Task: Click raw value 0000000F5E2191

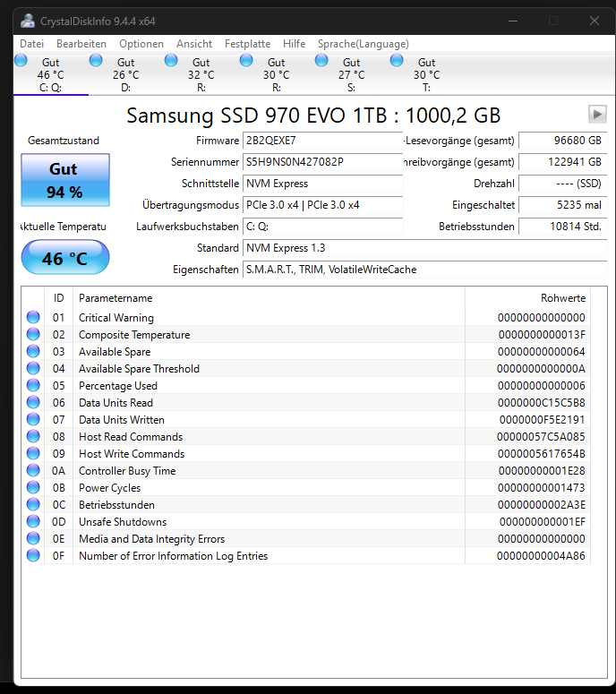Action: pyautogui.click(x=542, y=420)
